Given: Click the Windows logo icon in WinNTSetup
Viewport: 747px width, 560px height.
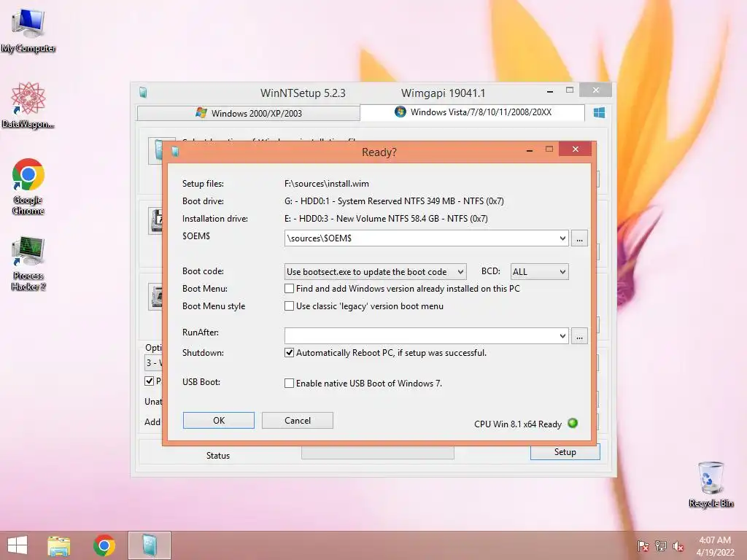Looking at the screenshot, I should click(x=599, y=113).
